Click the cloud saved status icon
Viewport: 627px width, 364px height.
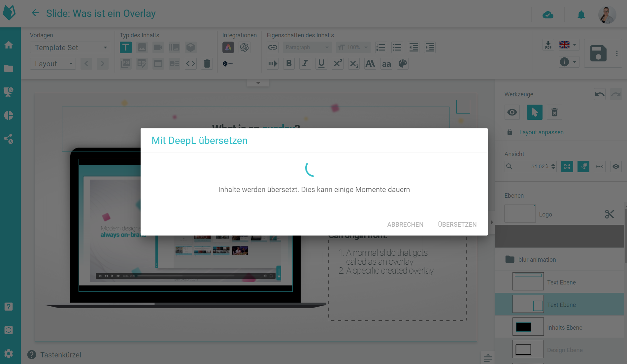click(548, 15)
